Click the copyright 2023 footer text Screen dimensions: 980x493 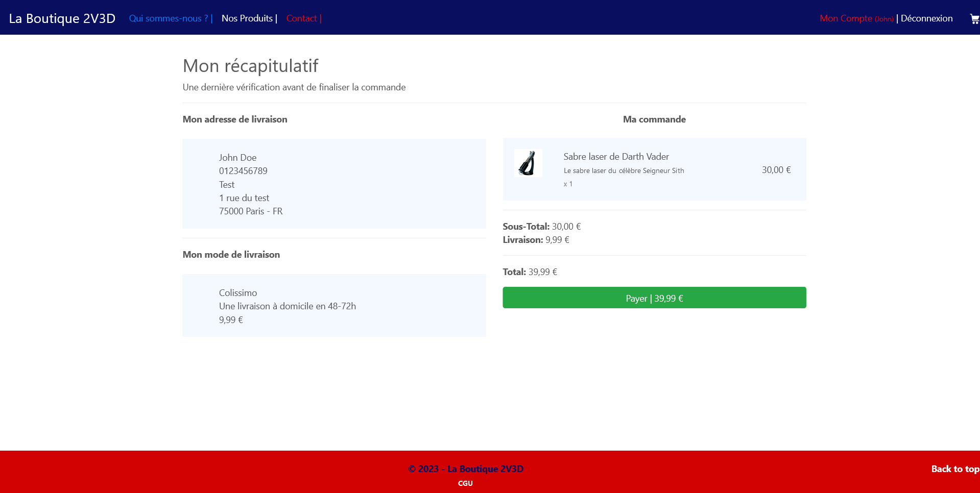465,469
